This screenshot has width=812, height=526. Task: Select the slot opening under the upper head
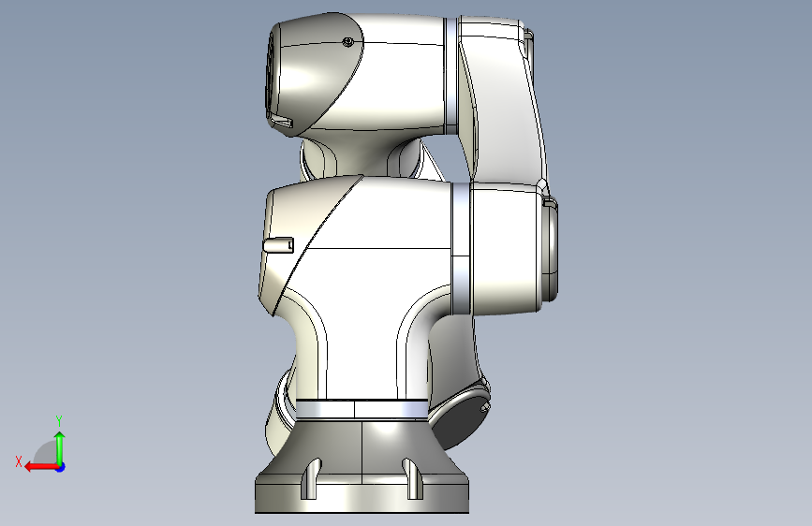click(x=281, y=123)
